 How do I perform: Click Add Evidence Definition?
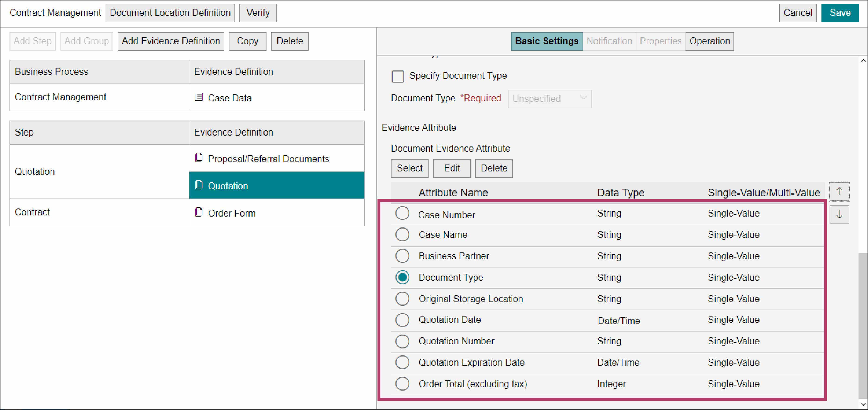171,41
